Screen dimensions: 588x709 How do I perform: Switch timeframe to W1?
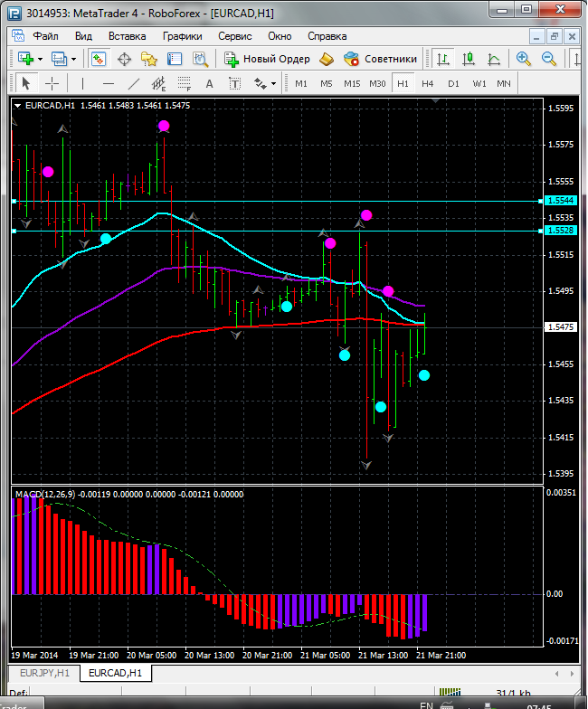pos(479,83)
